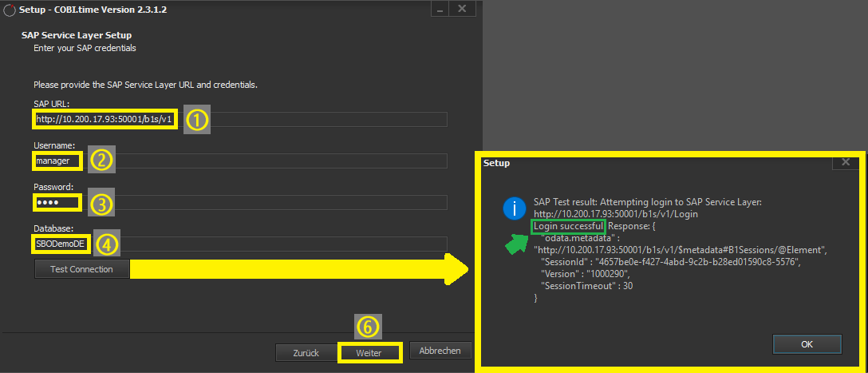Image resolution: width=868 pixels, height=373 pixels.
Task: Click the 'SAP Service Layer Setup' heading
Action: [x=77, y=35]
